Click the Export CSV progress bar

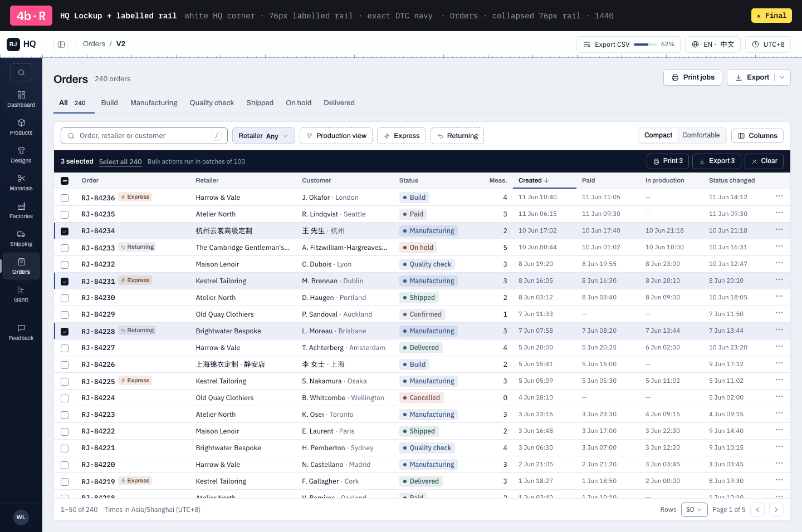[x=645, y=45]
